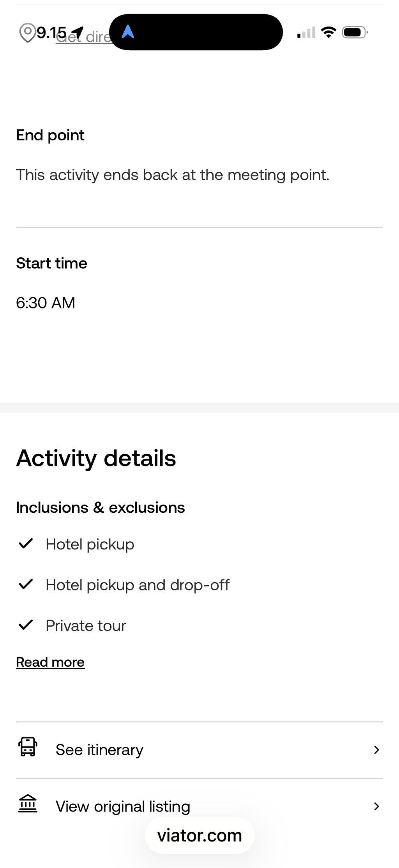Tap the Wi-Fi status icon
Viewport: 399px width, 868px height.
tap(329, 32)
